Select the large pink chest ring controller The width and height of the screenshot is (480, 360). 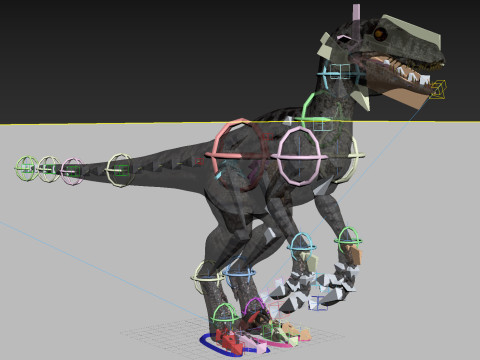pos(299,156)
